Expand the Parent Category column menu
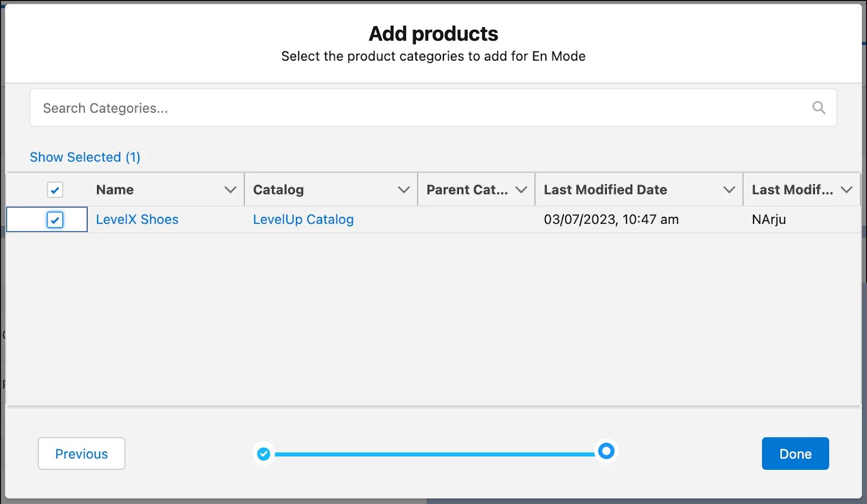The width and height of the screenshot is (867, 504). coord(520,190)
